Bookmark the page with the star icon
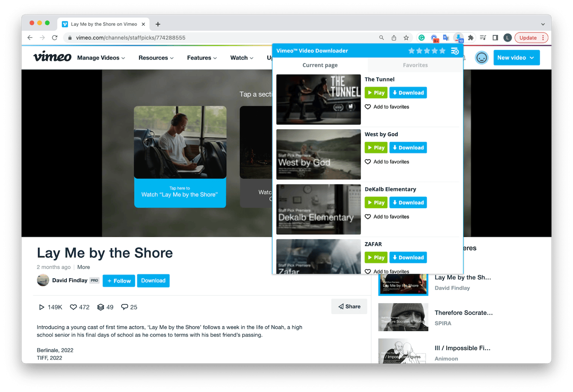Image resolution: width=573 pixels, height=392 pixels. [405, 38]
